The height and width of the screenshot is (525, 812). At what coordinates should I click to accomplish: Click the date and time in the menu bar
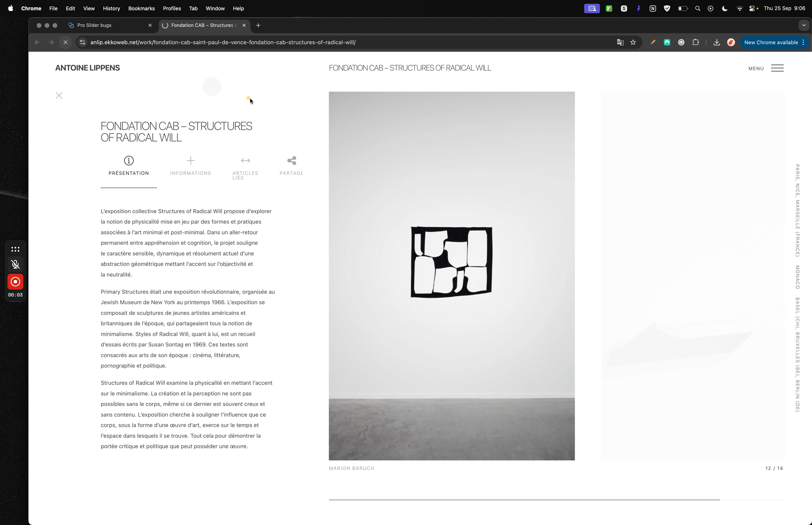point(784,8)
